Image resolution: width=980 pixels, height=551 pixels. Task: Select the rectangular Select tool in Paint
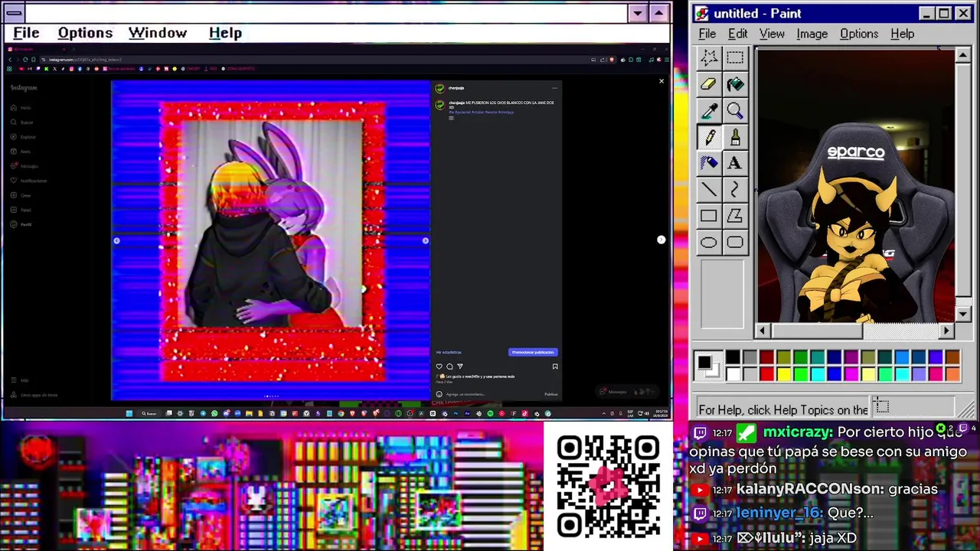click(735, 57)
